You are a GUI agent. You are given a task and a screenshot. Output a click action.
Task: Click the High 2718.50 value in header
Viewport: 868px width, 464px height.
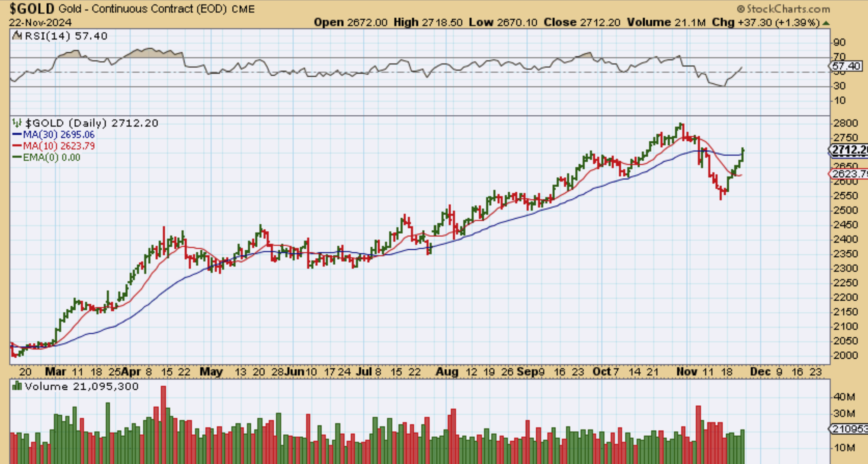[428, 22]
